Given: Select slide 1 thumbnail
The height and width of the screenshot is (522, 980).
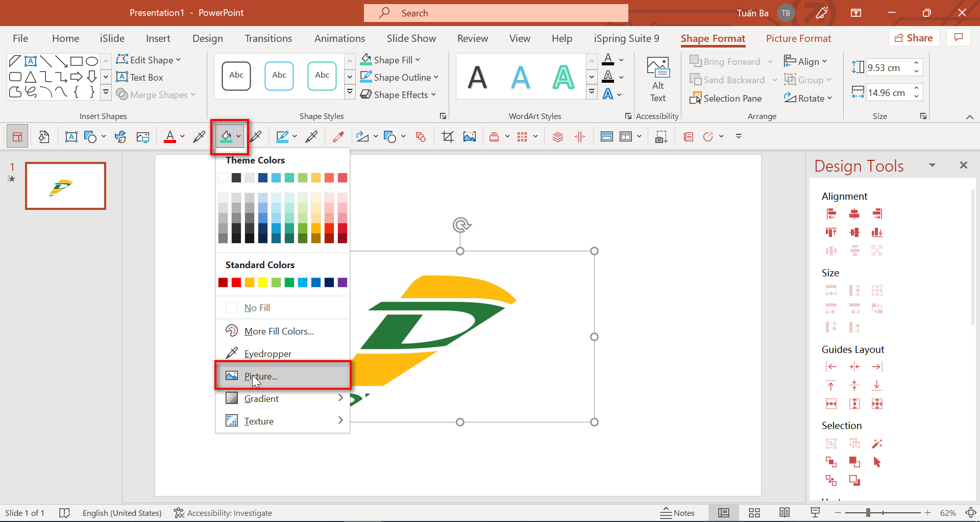Looking at the screenshot, I should click(x=66, y=186).
